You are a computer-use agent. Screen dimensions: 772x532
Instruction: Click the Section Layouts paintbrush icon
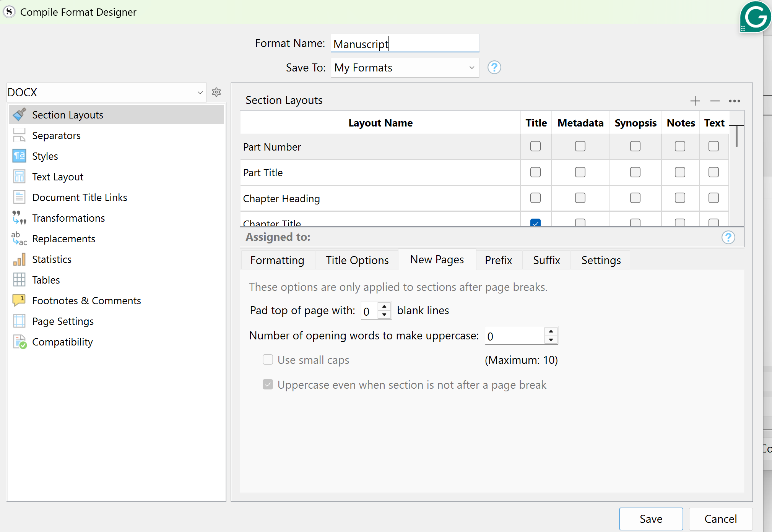[19, 115]
